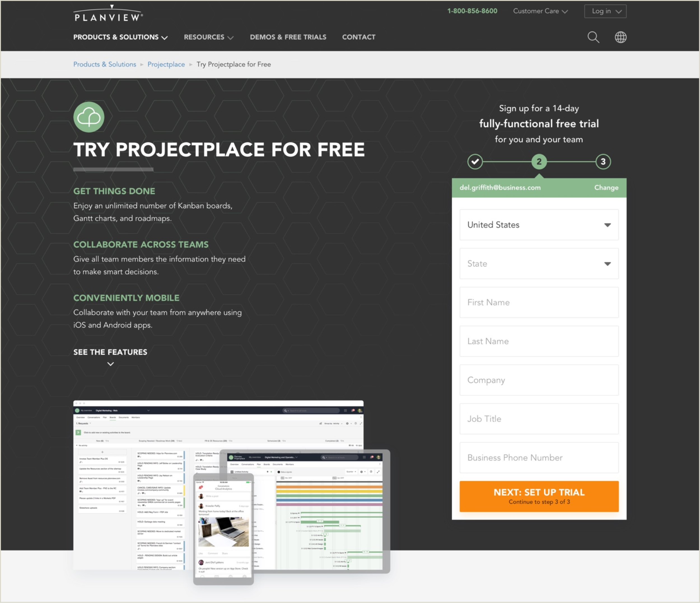Click the step 2 circle indicator
The image size is (700, 603).
click(539, 162)
